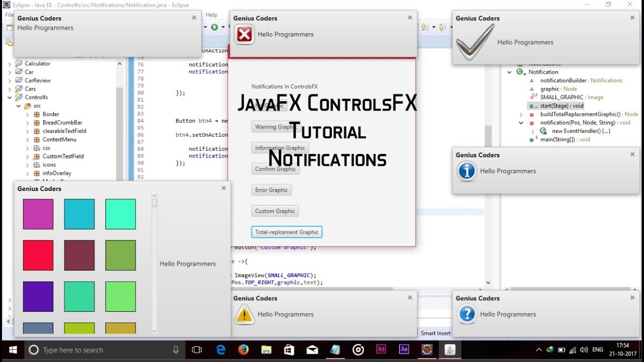Click the silver checkmark notification graphic
The image size is (644, 362).
tap(474, 43)
